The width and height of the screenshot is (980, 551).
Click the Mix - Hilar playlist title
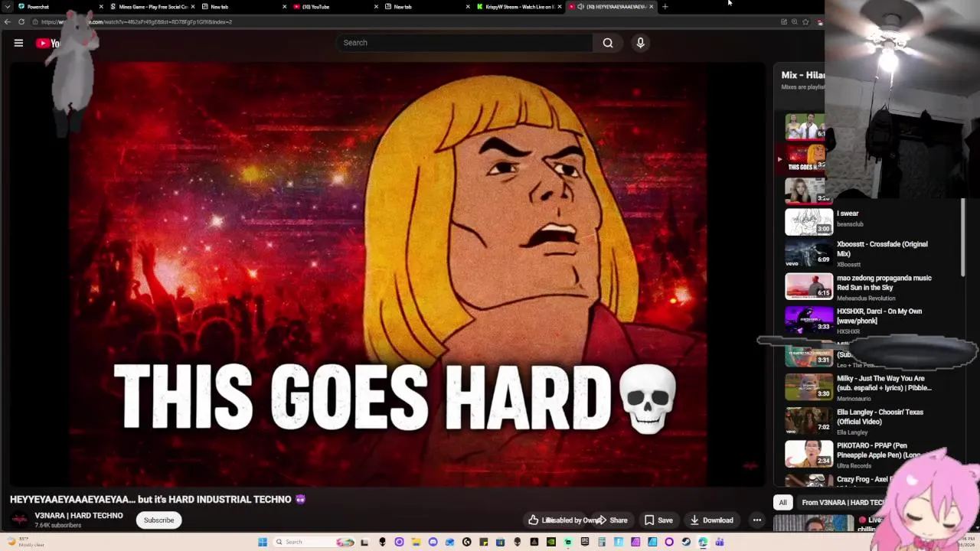803,75
